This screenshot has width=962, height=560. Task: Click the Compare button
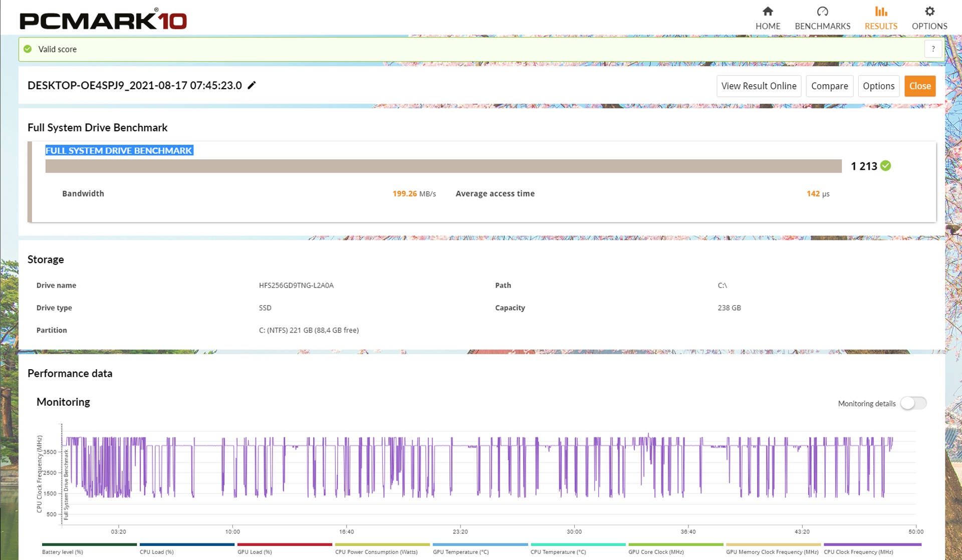[829, 86]
